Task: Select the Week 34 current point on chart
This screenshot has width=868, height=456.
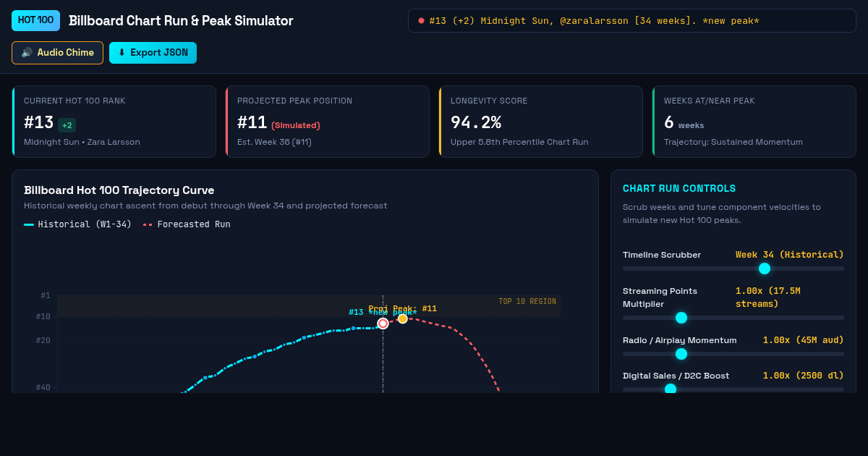Action: tap(383, 324)
